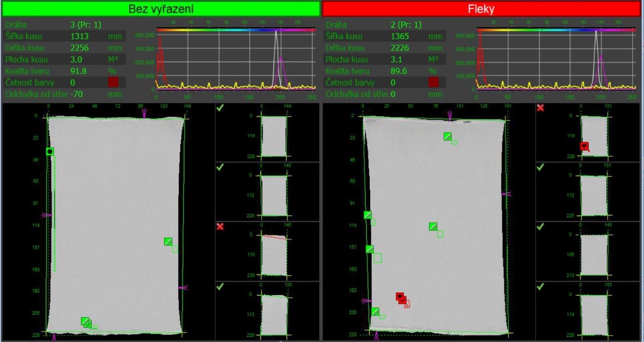Select the lowest green defect marker on Fleky sheet

click(x=375, y=312)
